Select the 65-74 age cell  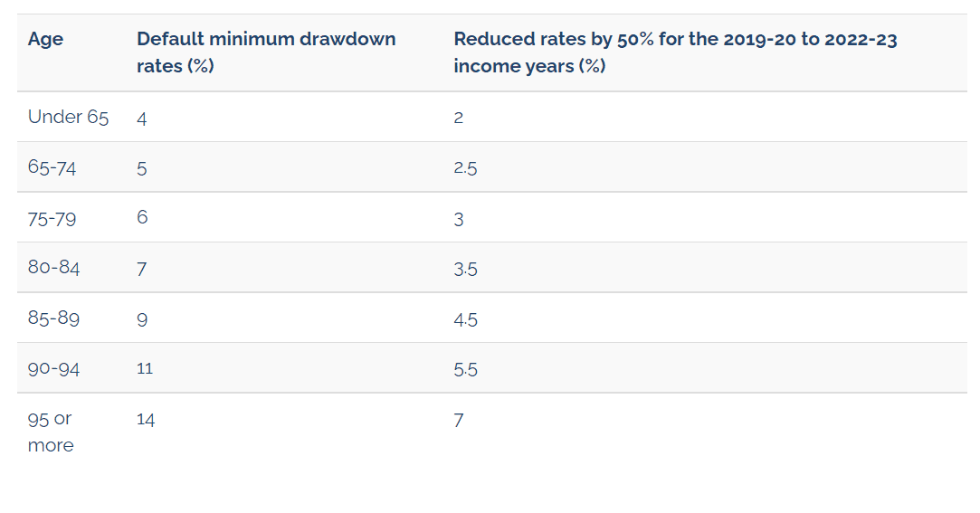coord(52,167)
